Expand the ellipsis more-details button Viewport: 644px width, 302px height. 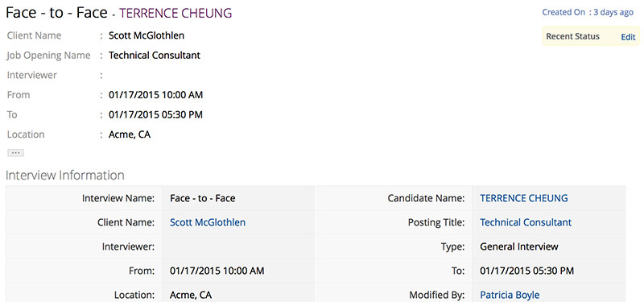click(15, 153)
